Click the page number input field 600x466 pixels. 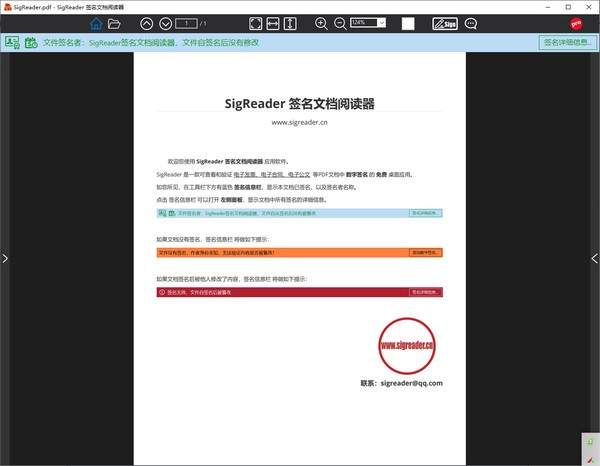click(186, 23)
